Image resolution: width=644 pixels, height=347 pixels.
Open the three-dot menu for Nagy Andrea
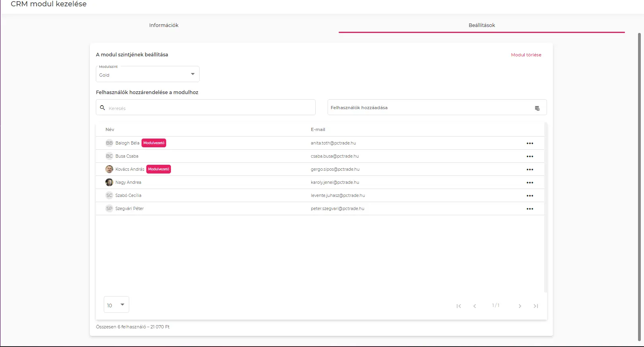[530, 183]
